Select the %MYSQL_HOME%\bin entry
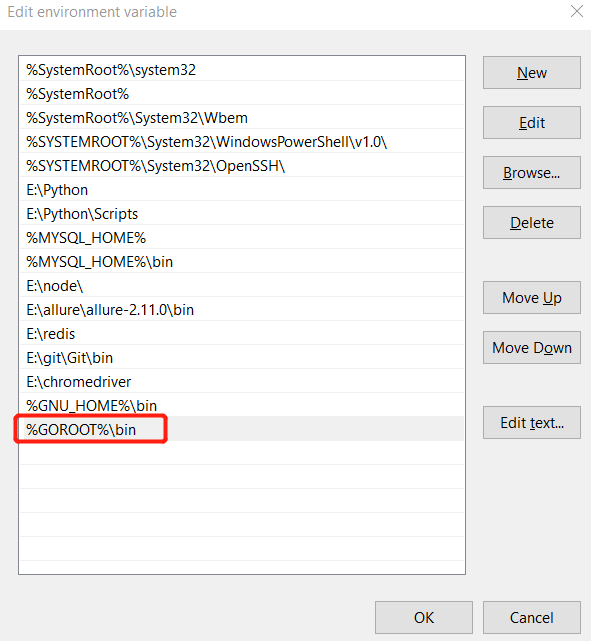The width and height of the screenshot is (591, 641). click(x=242, y=262)
